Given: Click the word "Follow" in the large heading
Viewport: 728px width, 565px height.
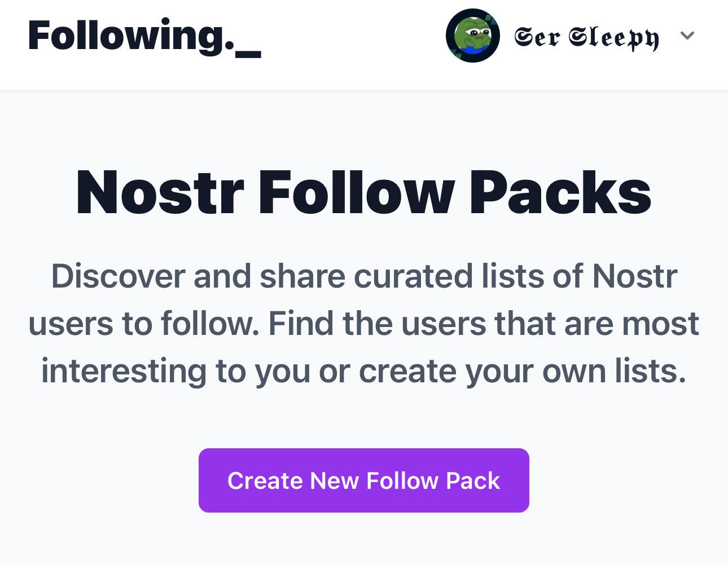Looking at the screenshot, I should 357,192.
